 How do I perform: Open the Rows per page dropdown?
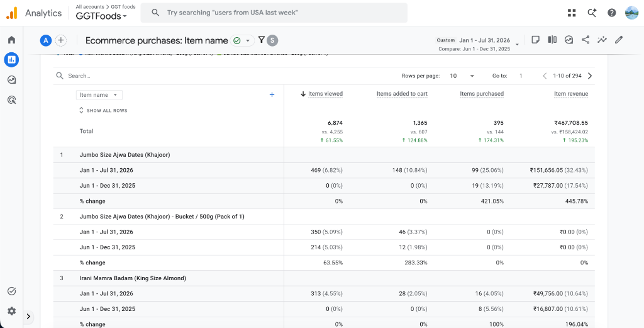(x=462, y=76)
